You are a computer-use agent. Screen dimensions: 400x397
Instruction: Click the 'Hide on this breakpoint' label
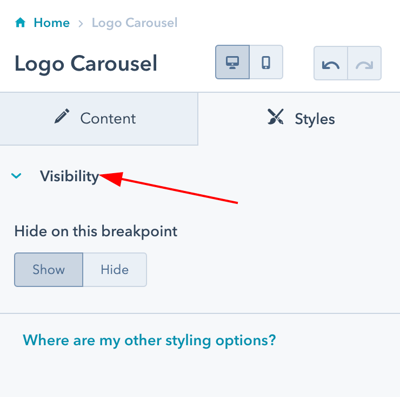[x=96, y=231]
